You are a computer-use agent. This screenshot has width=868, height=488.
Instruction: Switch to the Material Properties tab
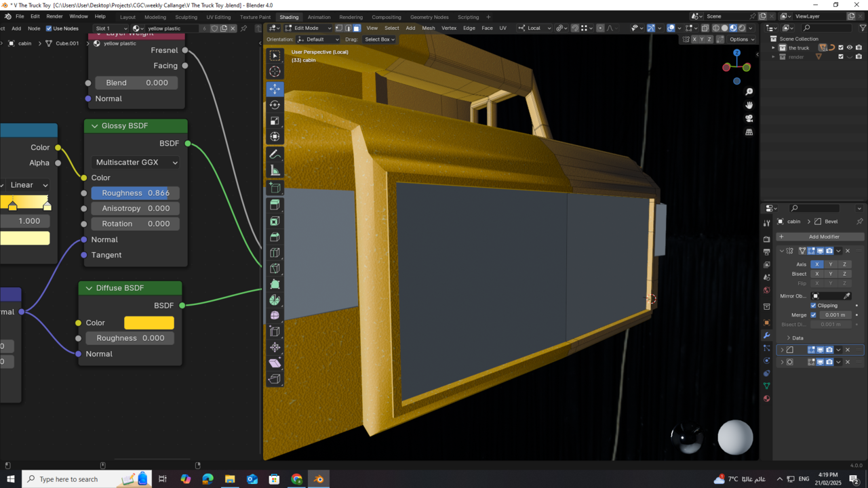coord(767,398)
